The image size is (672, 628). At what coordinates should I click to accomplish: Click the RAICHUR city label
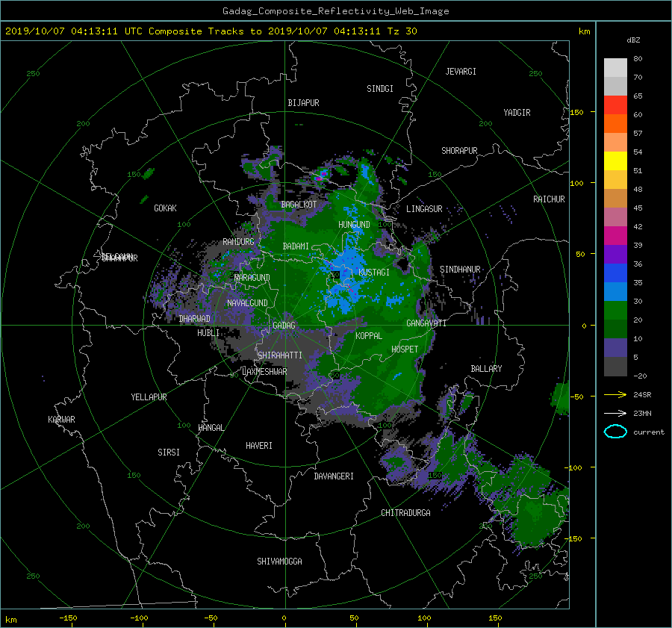click(549, 199)
